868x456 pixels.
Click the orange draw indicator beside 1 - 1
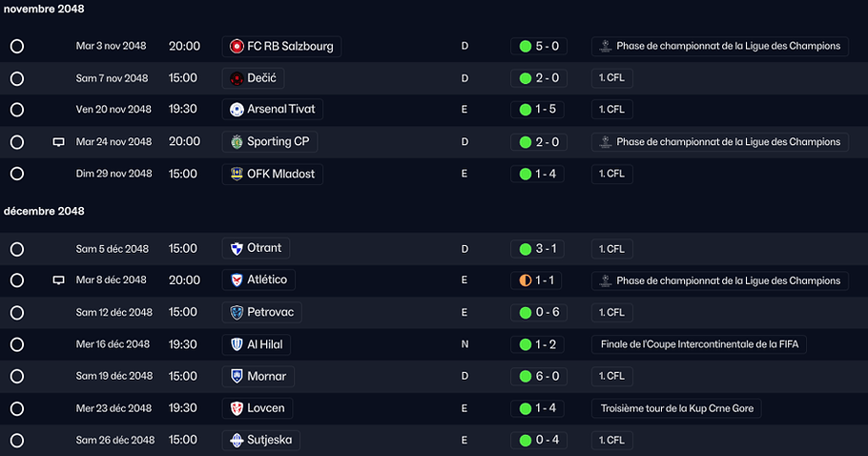coord(526,280)
